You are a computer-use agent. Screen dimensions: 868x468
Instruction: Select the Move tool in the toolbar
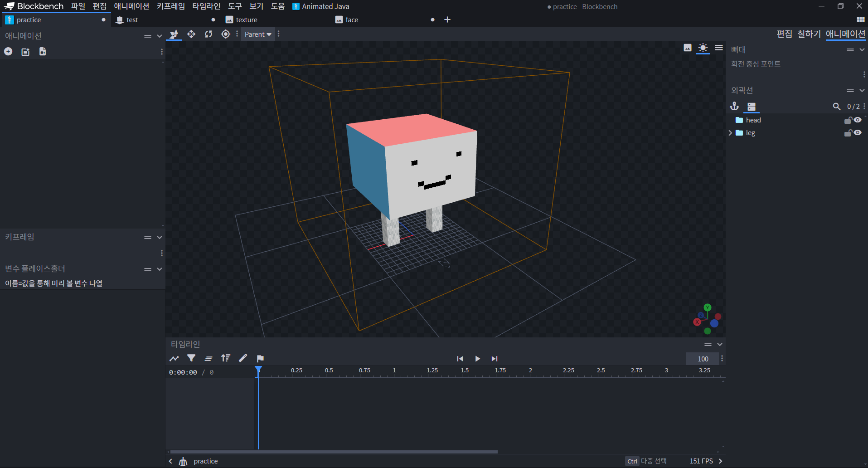point(191,34)
